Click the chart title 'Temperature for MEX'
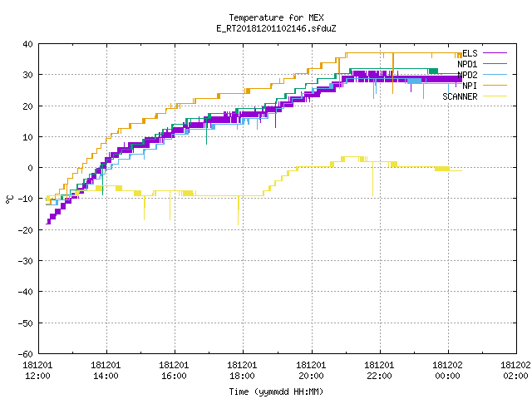The width and height of the screenshot is (532, 399). tap(276, 17)
